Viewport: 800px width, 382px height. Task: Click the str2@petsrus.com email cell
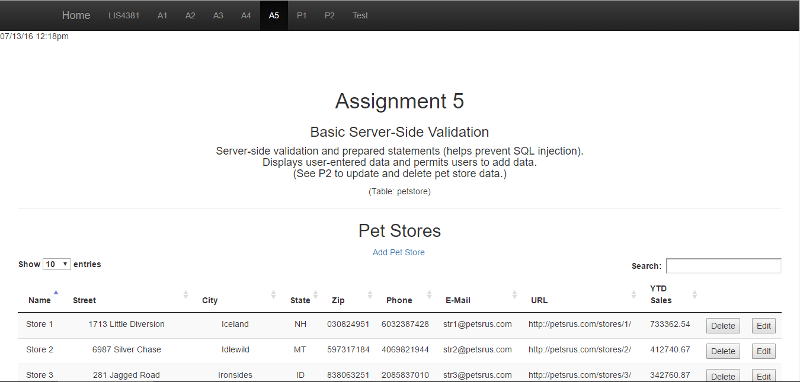click(x=478, y=350)
